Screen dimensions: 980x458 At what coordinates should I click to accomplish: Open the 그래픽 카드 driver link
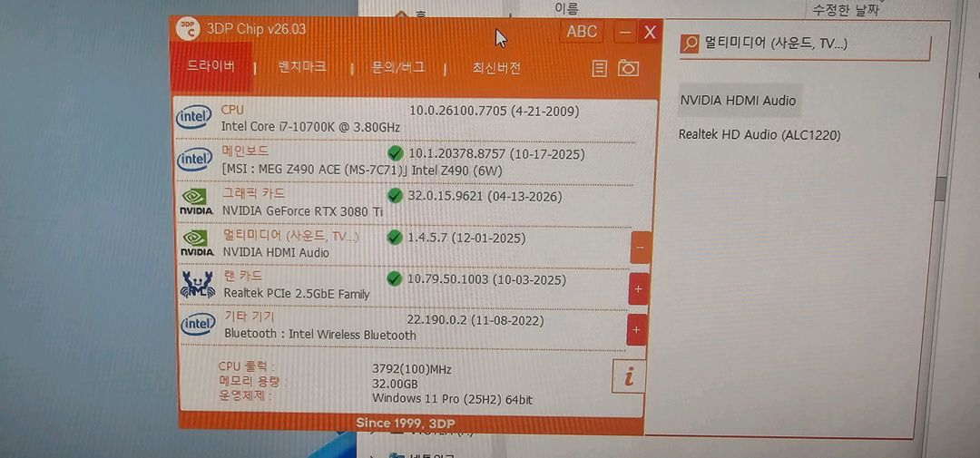tap(254, 194)
